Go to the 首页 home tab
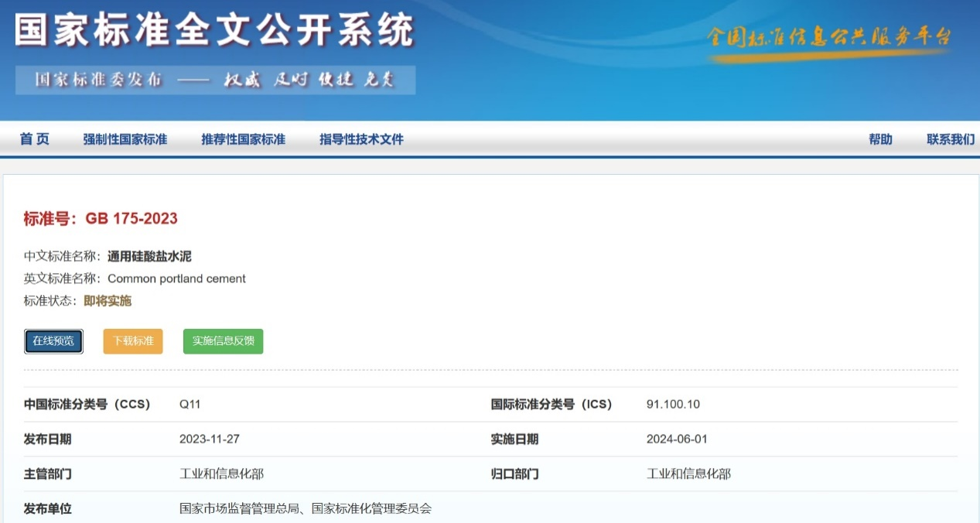Viewport: 980px width, 523px height. [x=35, y=139]
